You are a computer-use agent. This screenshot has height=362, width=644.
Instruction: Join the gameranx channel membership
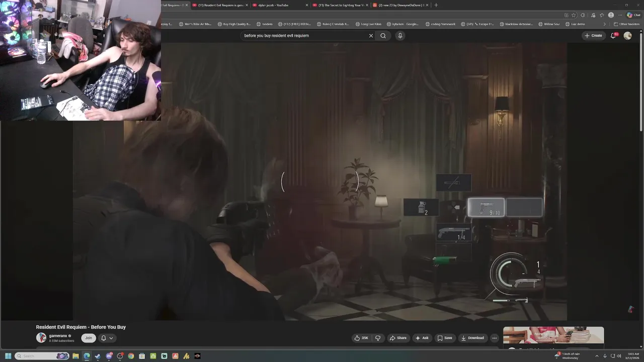(x=89, y=338)
